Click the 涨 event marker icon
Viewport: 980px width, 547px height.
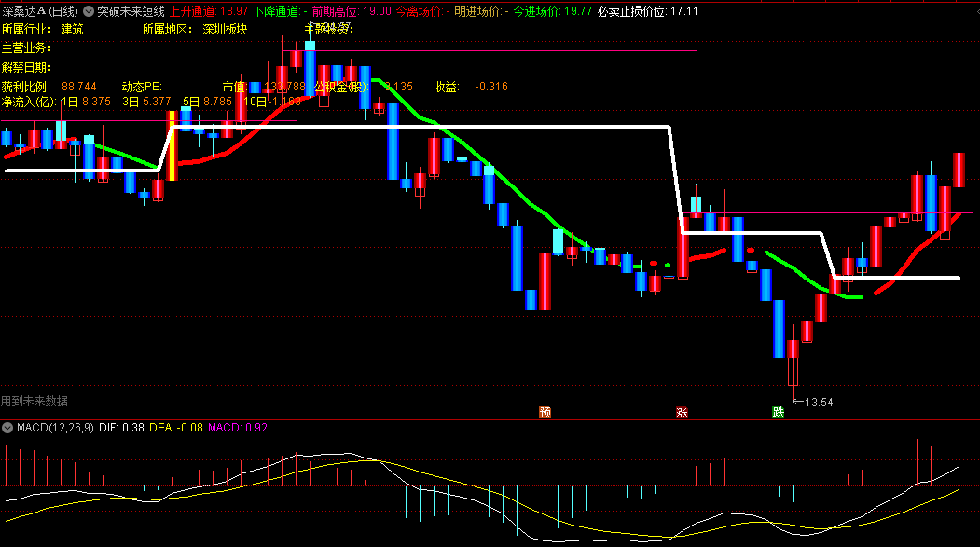(x=682, y=412)
